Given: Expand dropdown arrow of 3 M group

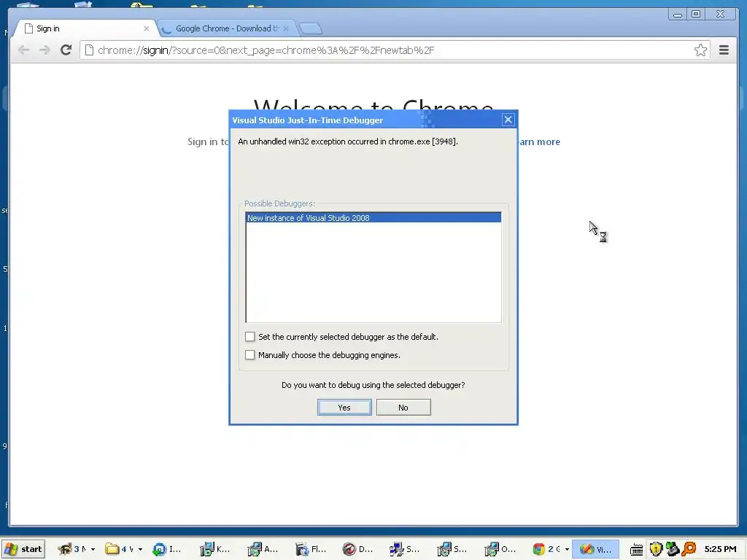Looking at the screenshot, I should coord(93,550).
